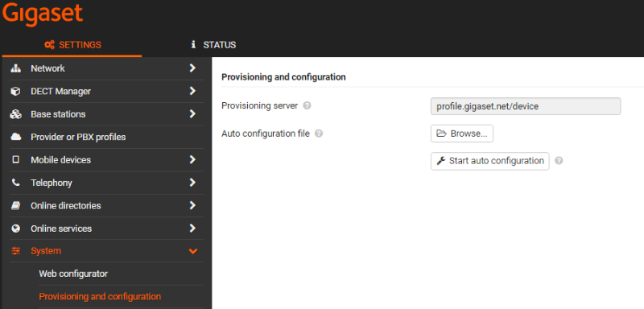Viewport: 644px width, 309px height.
Task: Click the Auto configuration file help icon
Action: point(319,134)
